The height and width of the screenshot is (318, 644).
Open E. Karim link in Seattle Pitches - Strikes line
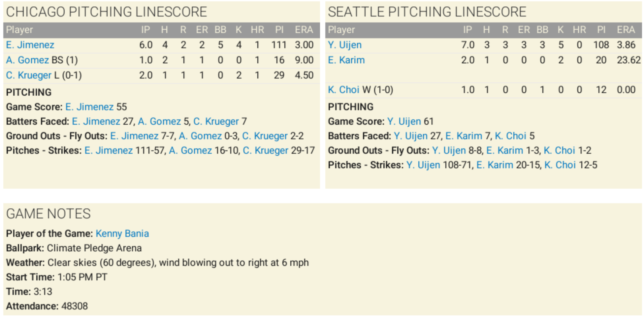click(495, 165)
